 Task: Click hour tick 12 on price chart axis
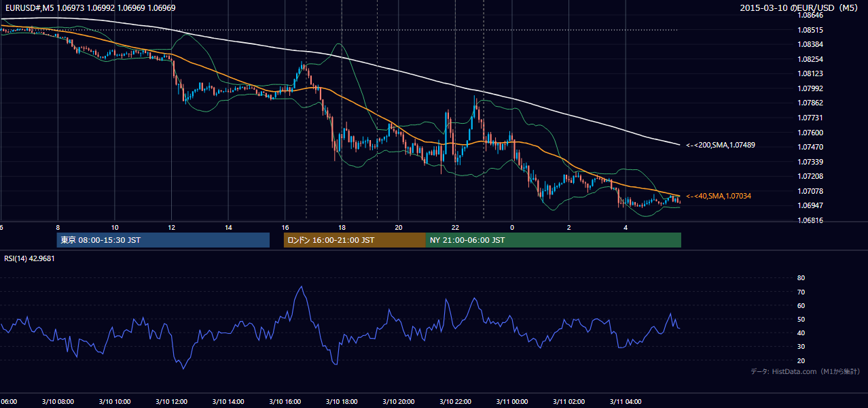tap(171, 227)
